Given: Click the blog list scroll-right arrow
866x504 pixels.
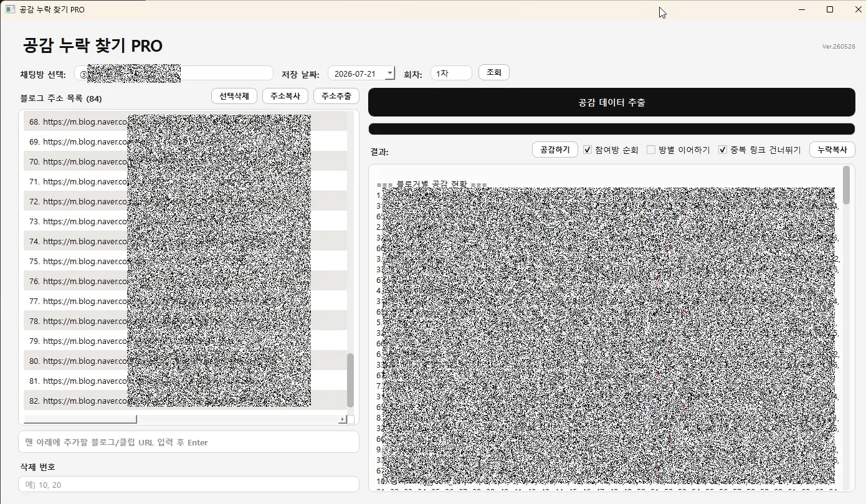Looking at the screenshot, I should click(342, 419).
